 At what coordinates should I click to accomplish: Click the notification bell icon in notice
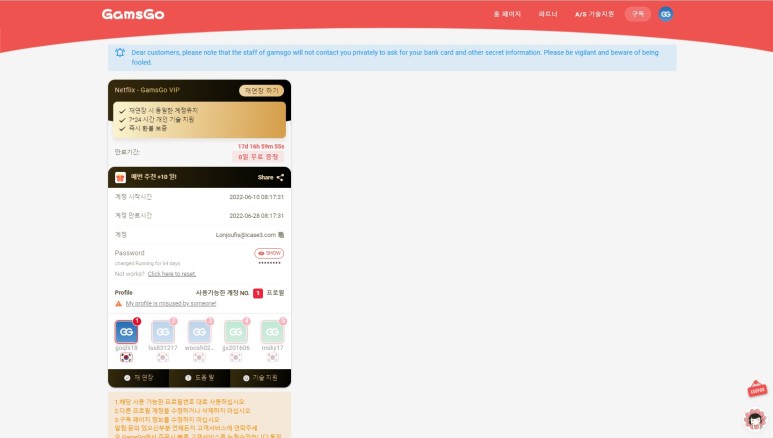pos(120,52)
